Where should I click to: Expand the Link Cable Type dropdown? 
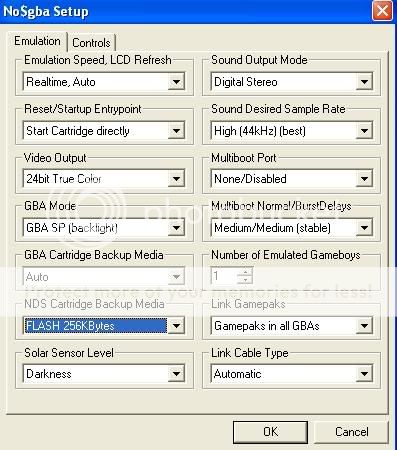[292, 374]
